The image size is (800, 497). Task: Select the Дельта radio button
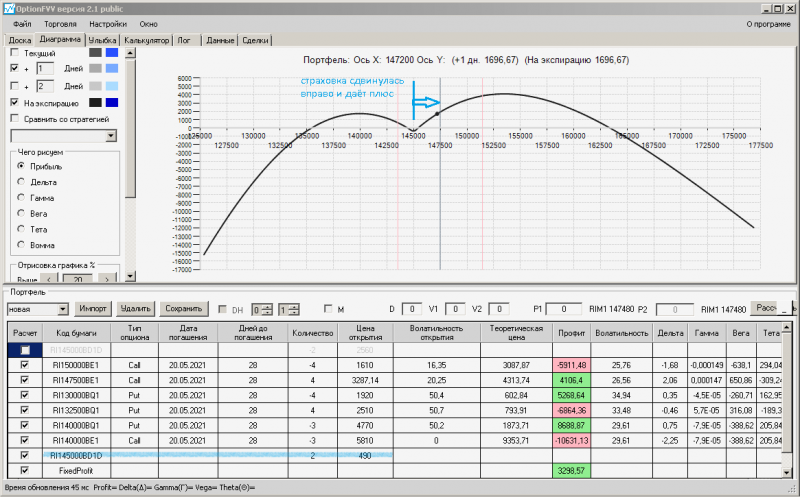pyautogui.click(x=20, y=182)
